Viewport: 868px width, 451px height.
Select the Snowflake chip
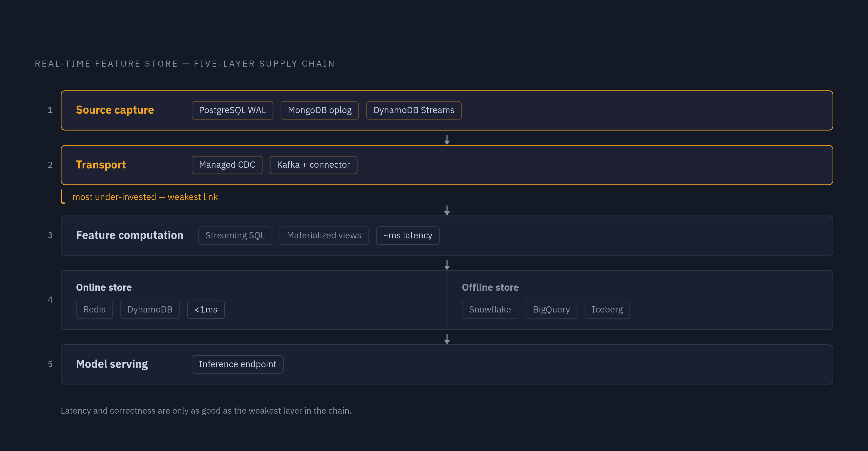490,310
